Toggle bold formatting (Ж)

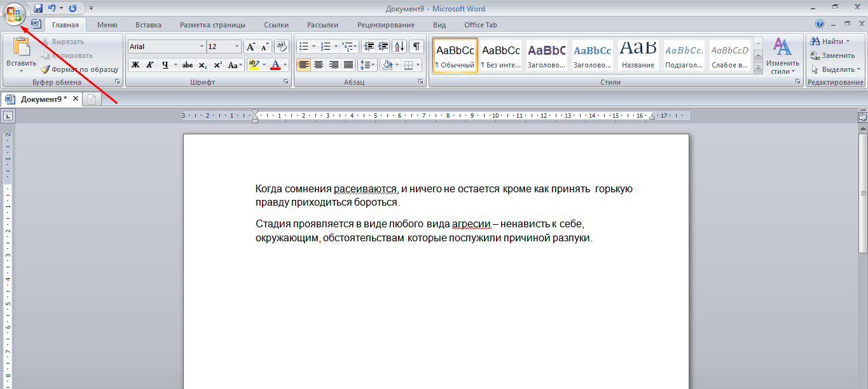point(135,65)
